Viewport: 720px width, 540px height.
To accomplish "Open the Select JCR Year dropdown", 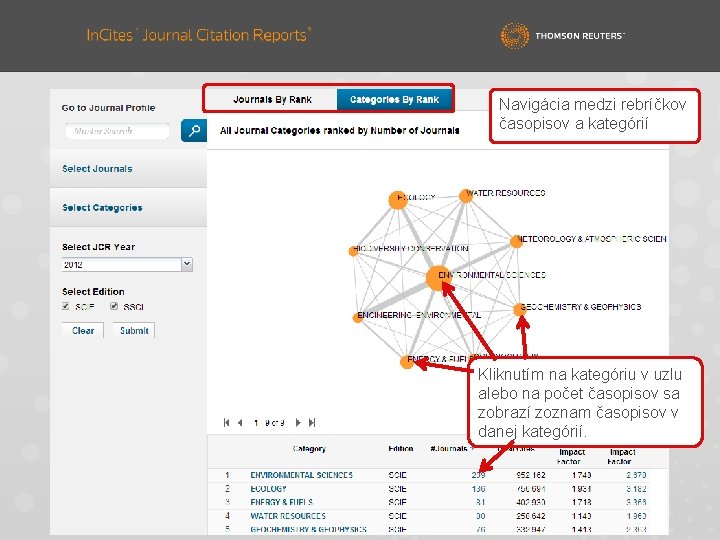I will pos(127,264).
